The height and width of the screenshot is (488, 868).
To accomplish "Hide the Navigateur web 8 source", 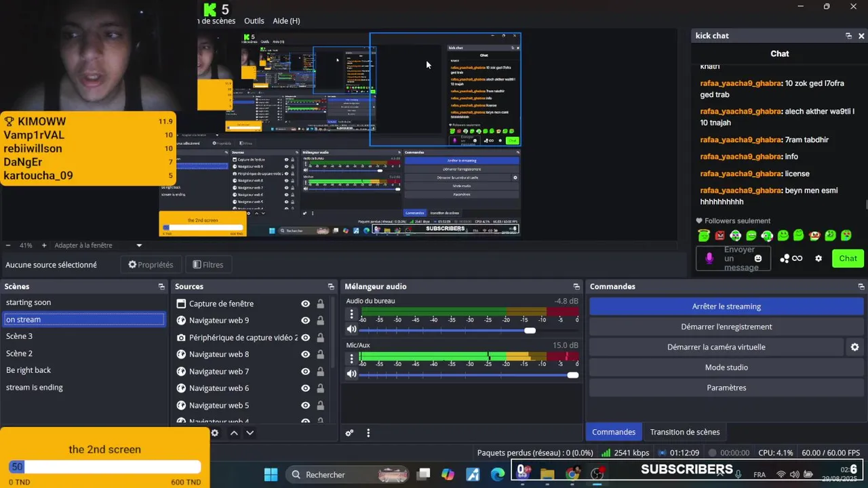I will [305, 354].
